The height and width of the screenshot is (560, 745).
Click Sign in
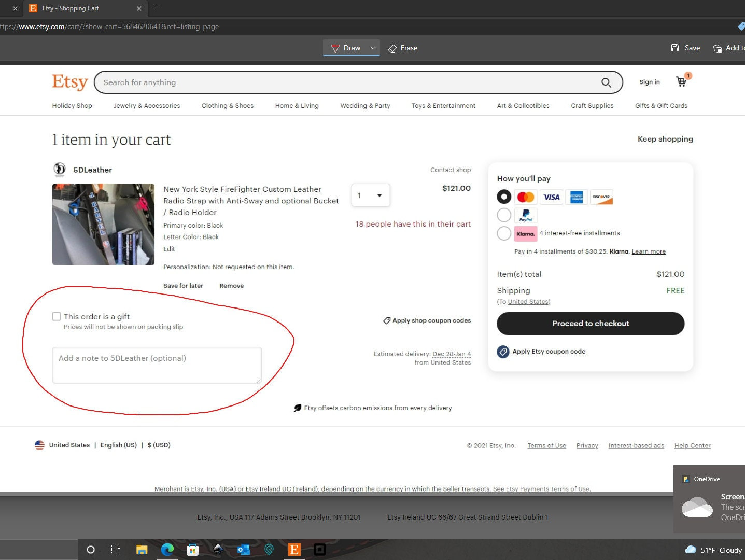coord(650,82)
